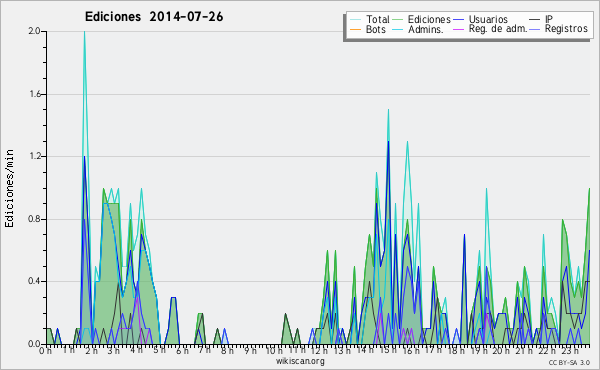600x370 pixels.
Task: Click the 23 h hour label
Action: pyautogui.click(x=570, y=350)
